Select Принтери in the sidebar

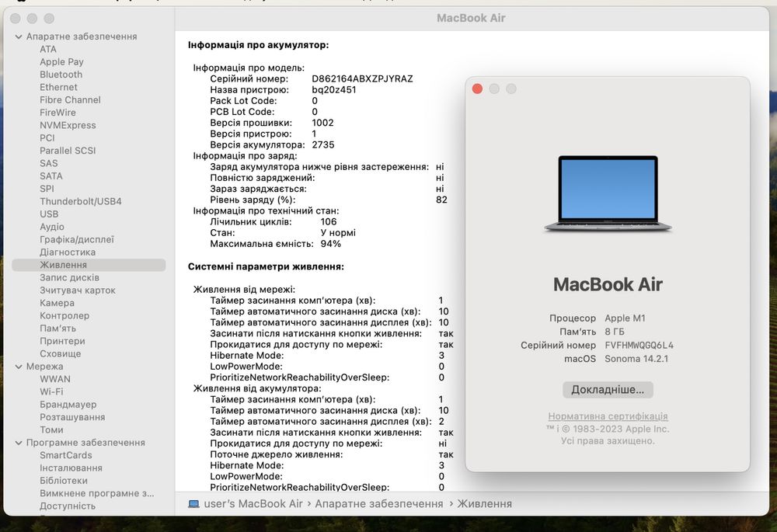[62, 341]
